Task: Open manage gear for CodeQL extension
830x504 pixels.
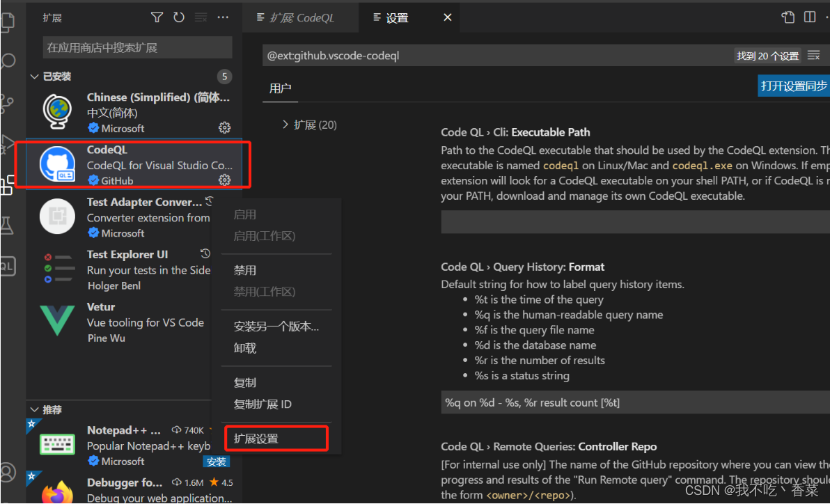Action: [224, 180]
